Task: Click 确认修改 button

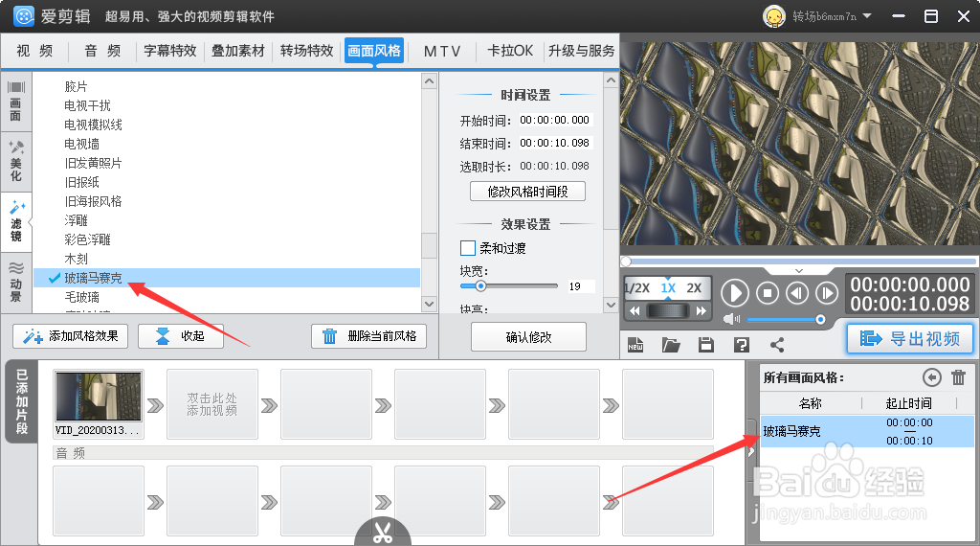Action: click(528, 337)
